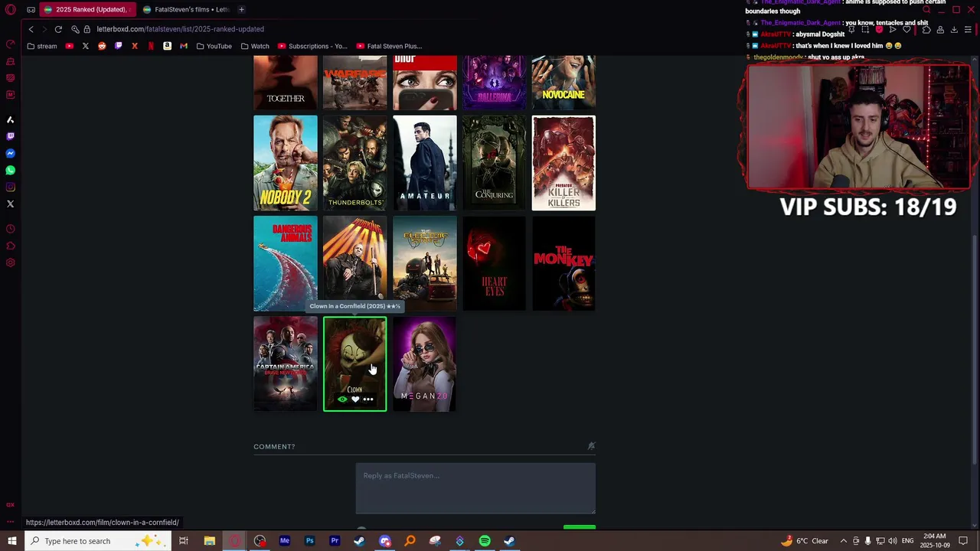
Task: Click the snapshot tool in browser toolbar
Action: click(x=866, y=30)
